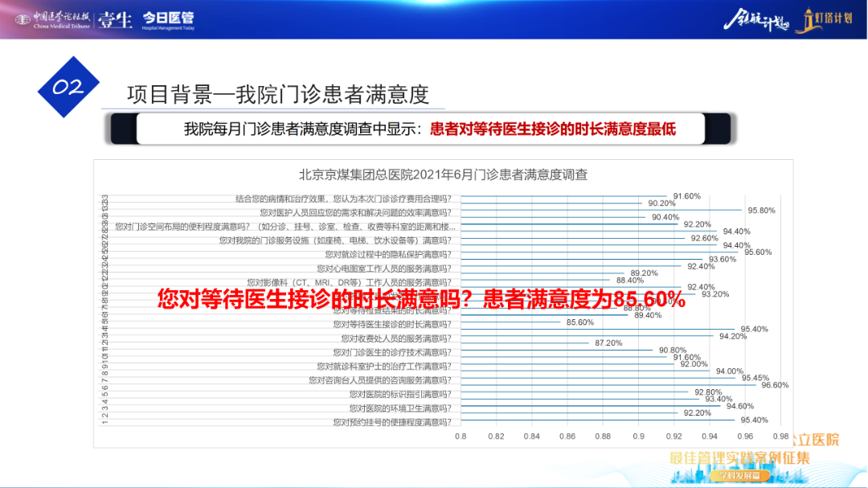Select the question label 您对预约挂号的便捷程度满意吗？

point(392,422)
